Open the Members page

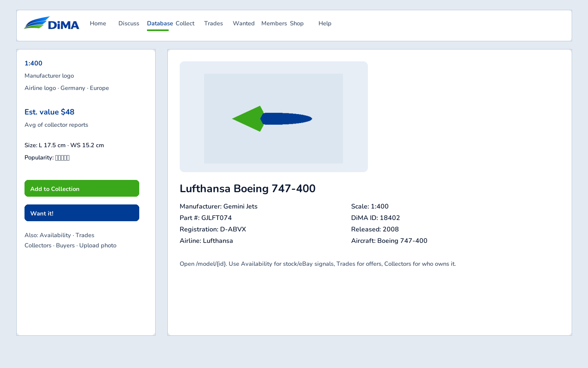[274, 23]
